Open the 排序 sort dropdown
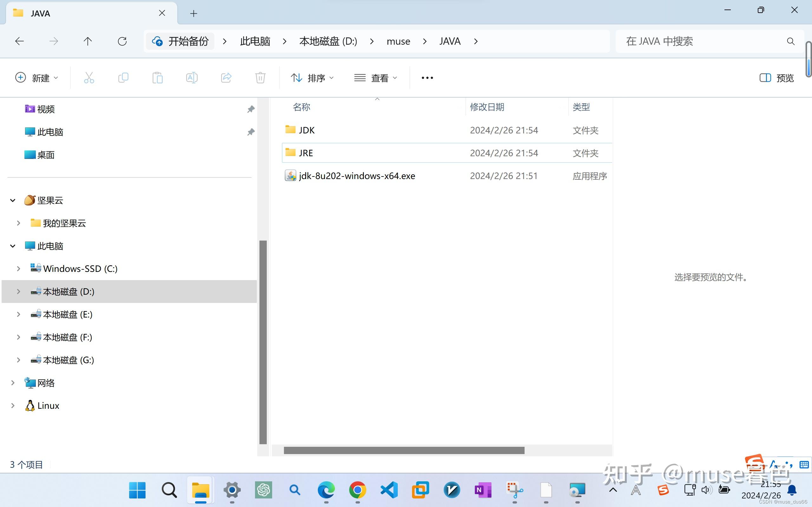This screenshot has width=812, height=507. [x=312, y=77]
